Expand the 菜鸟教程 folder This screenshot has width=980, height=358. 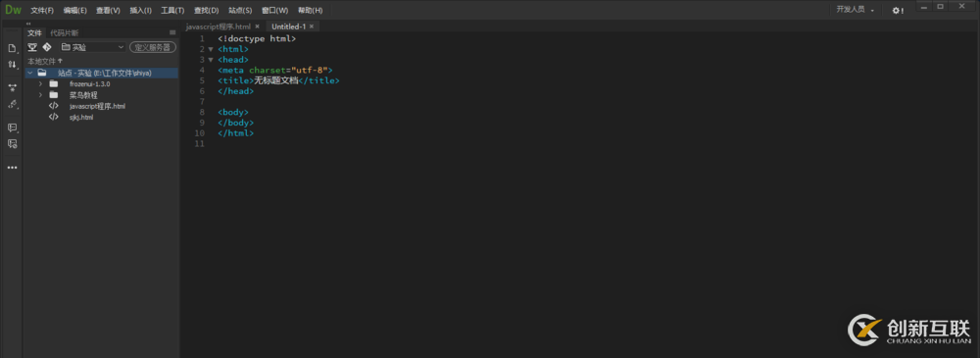(x=40, y=95)
